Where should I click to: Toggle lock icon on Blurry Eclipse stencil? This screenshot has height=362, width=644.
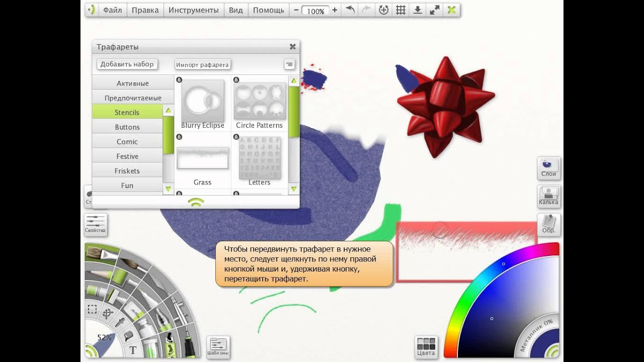tap(179, 80)
